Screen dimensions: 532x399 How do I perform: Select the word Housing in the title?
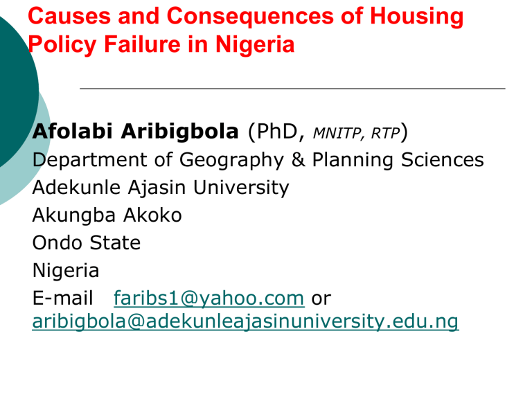[416, 17]
